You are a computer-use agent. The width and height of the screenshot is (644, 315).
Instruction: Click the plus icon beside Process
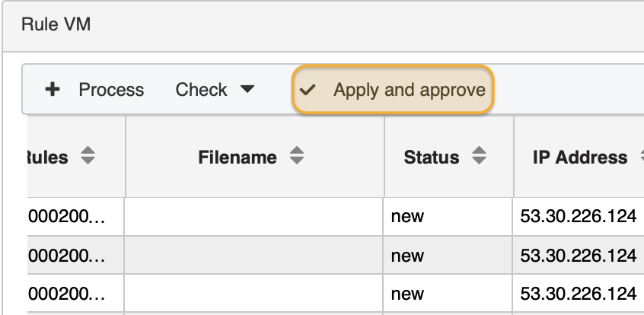pyautogui.click(x=53, y=90)
